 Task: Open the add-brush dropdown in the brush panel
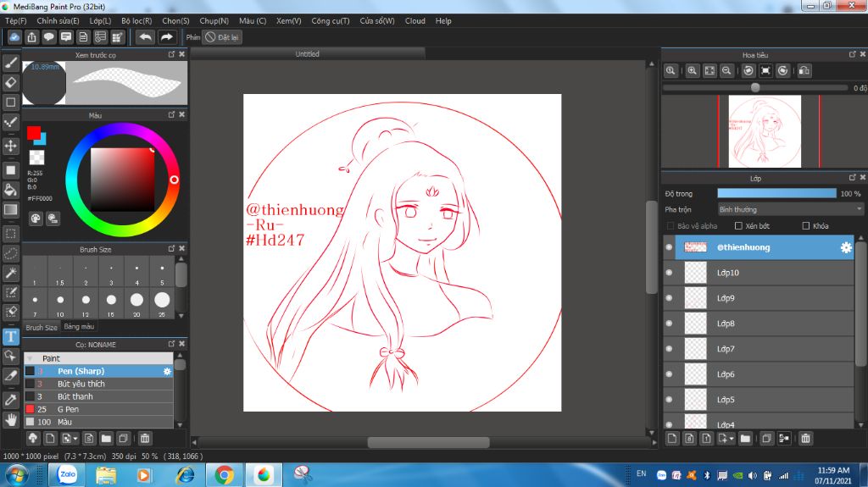coord(75,439)
